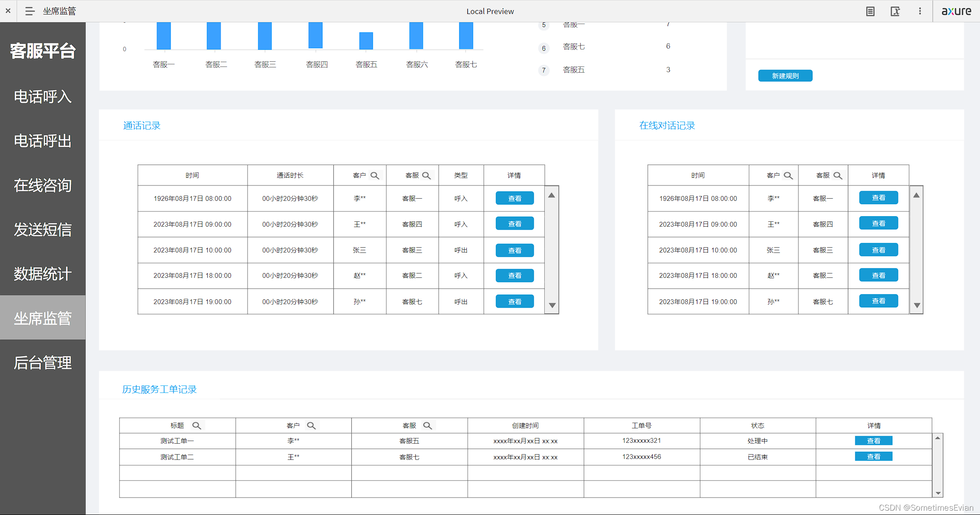Open the page notes icon in header
This screenshot has width=980, height=515.
(x=870, y=11)
